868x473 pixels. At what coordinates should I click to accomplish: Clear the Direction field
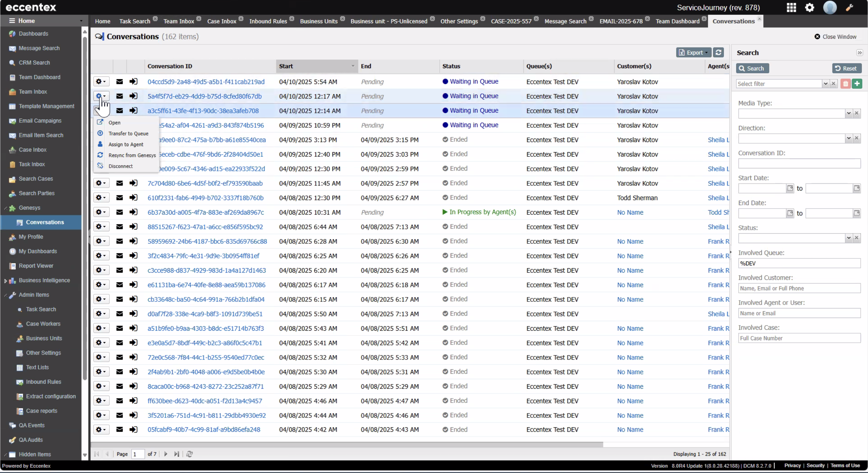coord(857,138)
